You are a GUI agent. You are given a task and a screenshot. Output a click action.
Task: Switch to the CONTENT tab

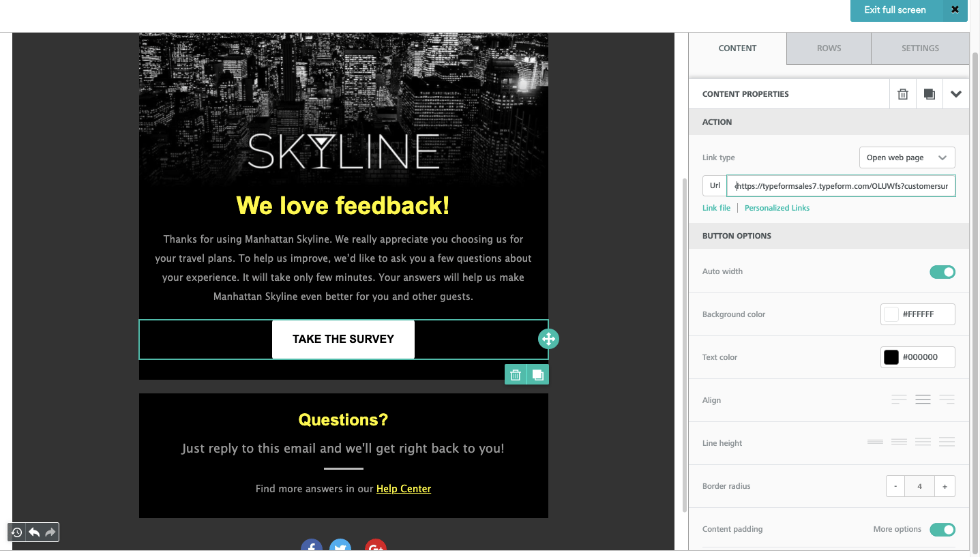point(737,48)
